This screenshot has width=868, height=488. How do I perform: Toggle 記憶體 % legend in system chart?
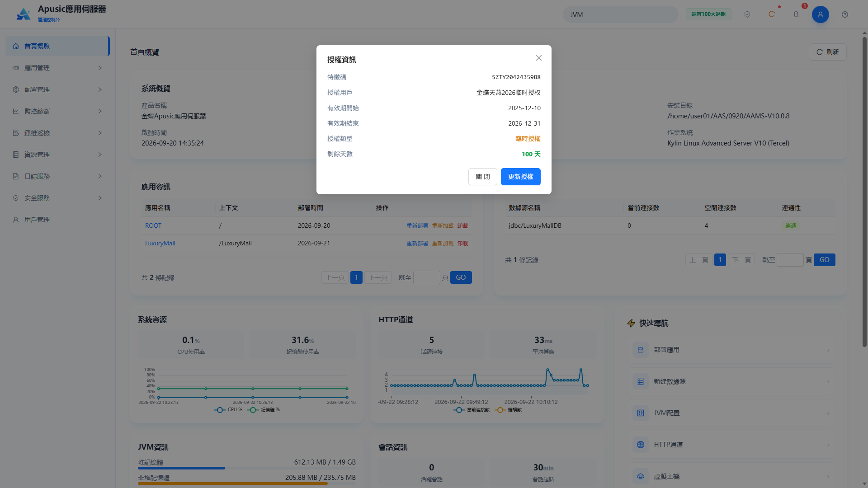coord(264,410)
